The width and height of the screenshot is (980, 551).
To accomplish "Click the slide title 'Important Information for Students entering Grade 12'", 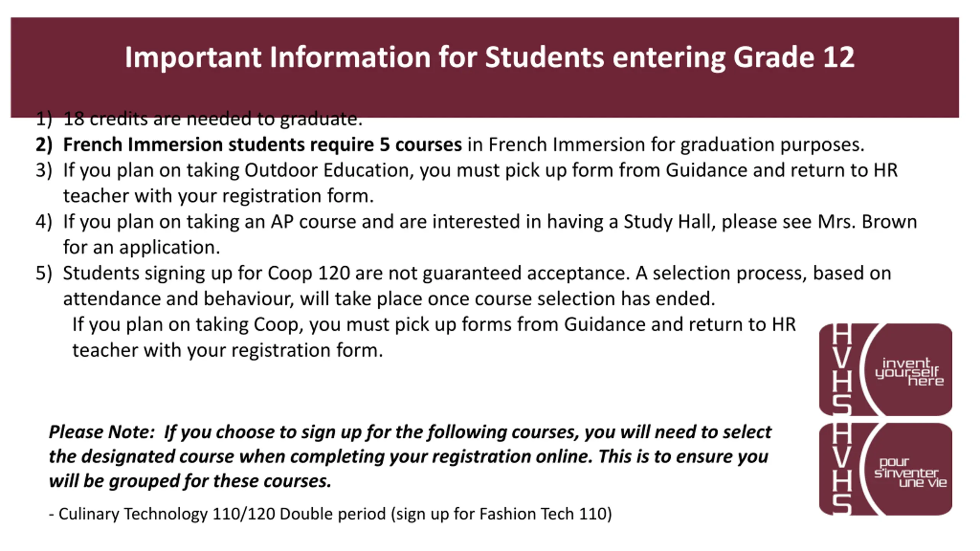I will point(490,57).
